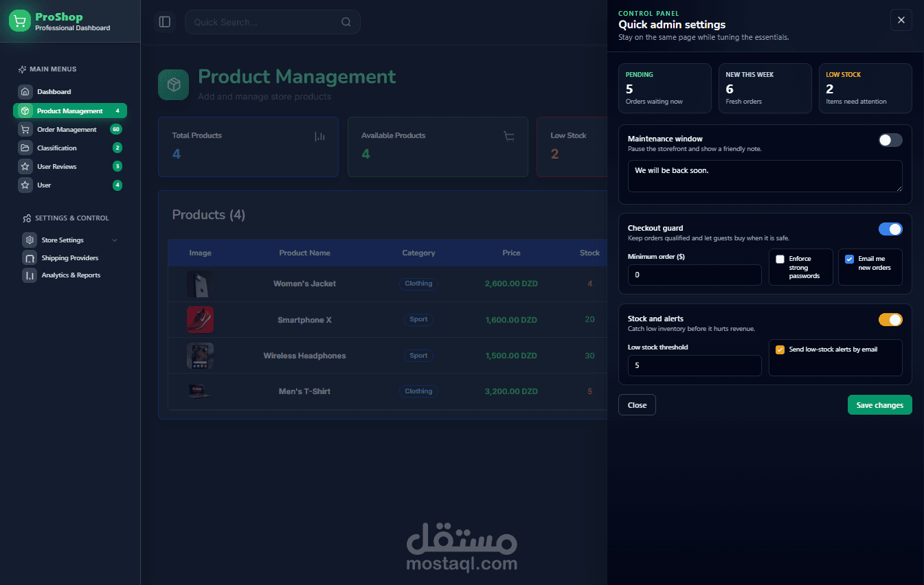924x585 pixels.
Task: Click the Product Management box header icon
Action: coord(173,84)
